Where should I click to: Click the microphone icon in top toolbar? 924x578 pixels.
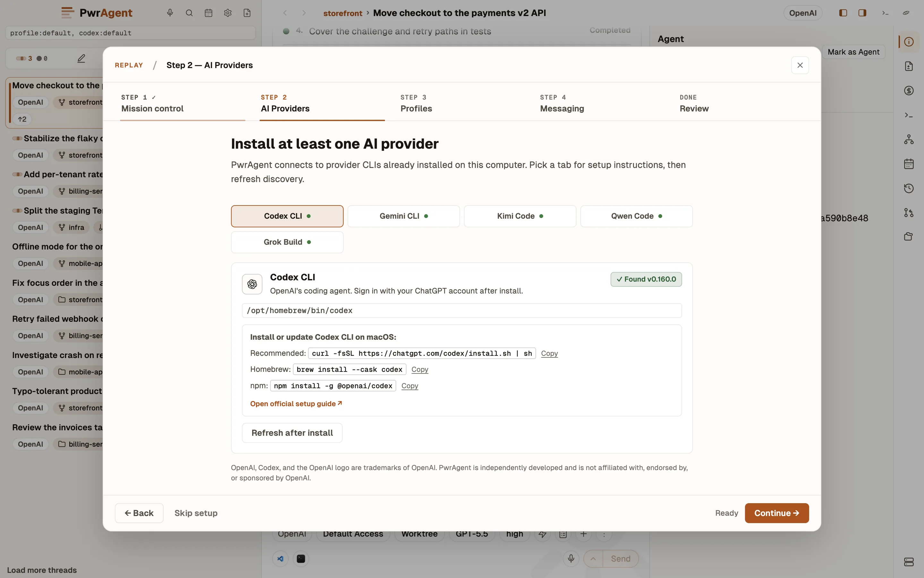click(170, 13)
